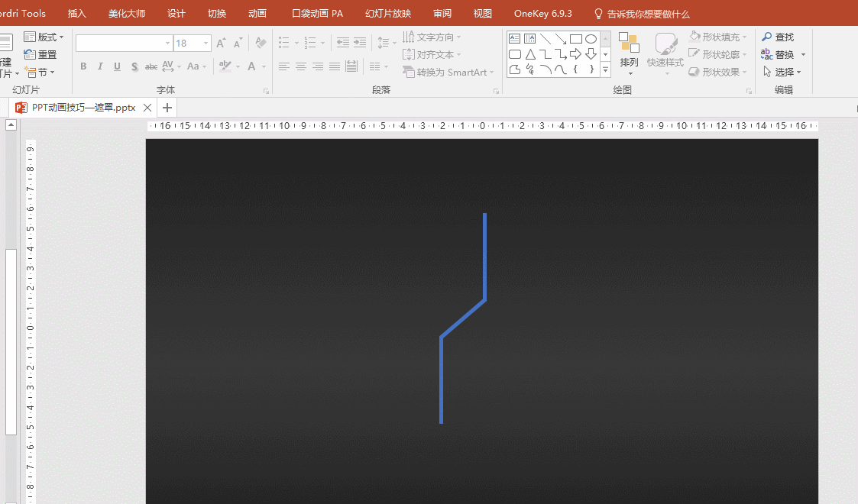Insert a horizontal text box shape

tap(515, 39)
